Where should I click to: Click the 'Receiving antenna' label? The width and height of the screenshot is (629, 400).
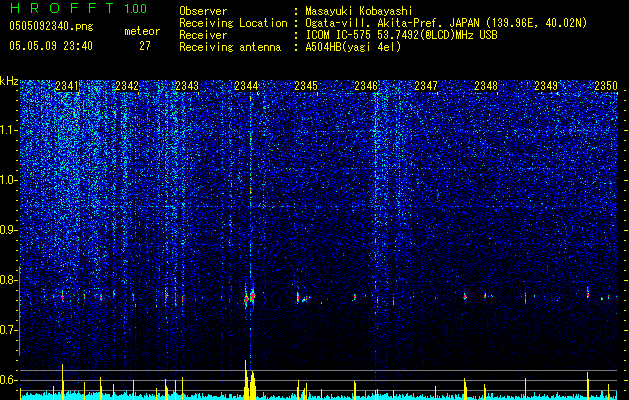click(x=230, y=47)
